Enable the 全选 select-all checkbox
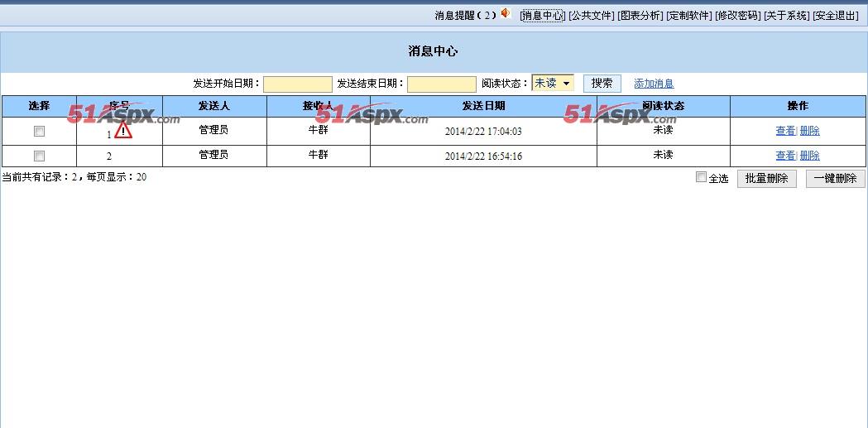Screen dimensions: 868x428 click(x=702, y=177)
